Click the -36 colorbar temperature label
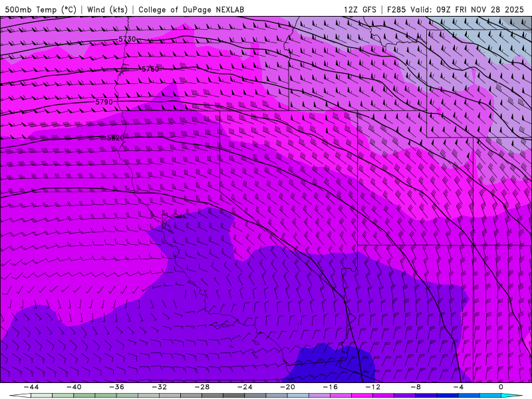 117,387
